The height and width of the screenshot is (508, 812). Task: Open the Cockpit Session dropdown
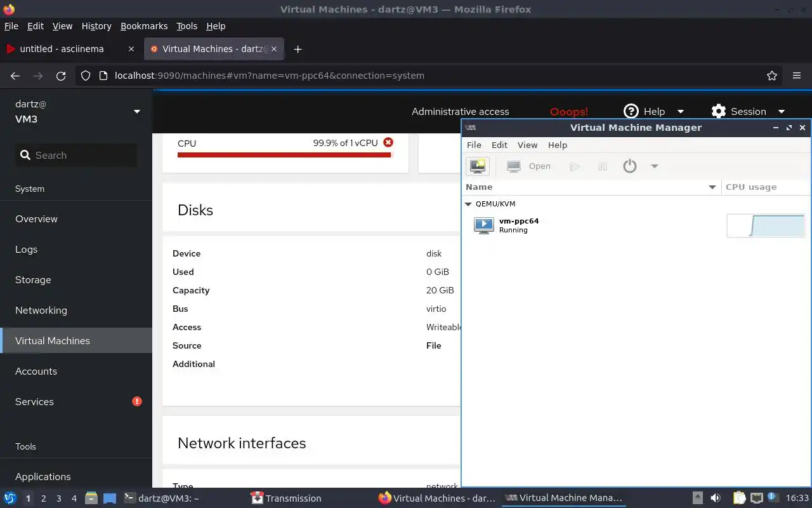click(x=748, y=112)
